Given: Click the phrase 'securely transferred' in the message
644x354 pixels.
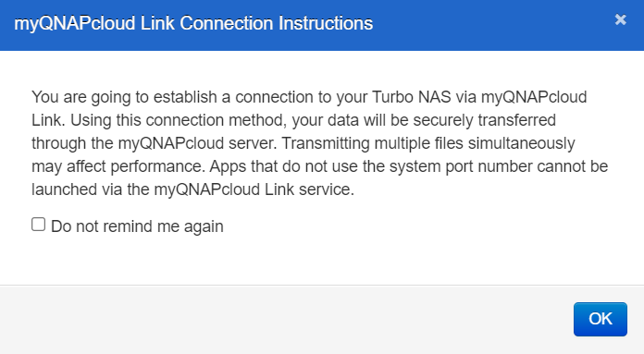Looking at the screenshot, I should (x=484, y=120).
